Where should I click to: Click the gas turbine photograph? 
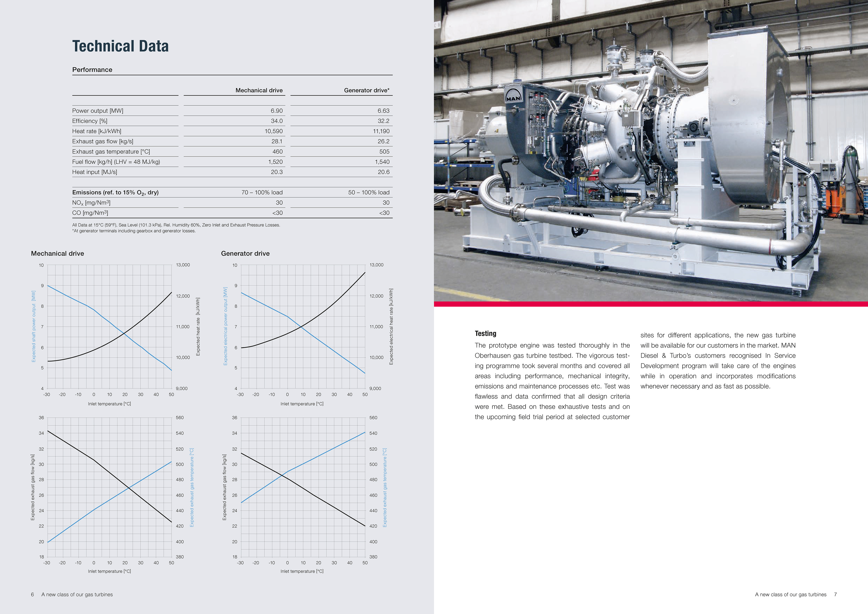[651, 151]
